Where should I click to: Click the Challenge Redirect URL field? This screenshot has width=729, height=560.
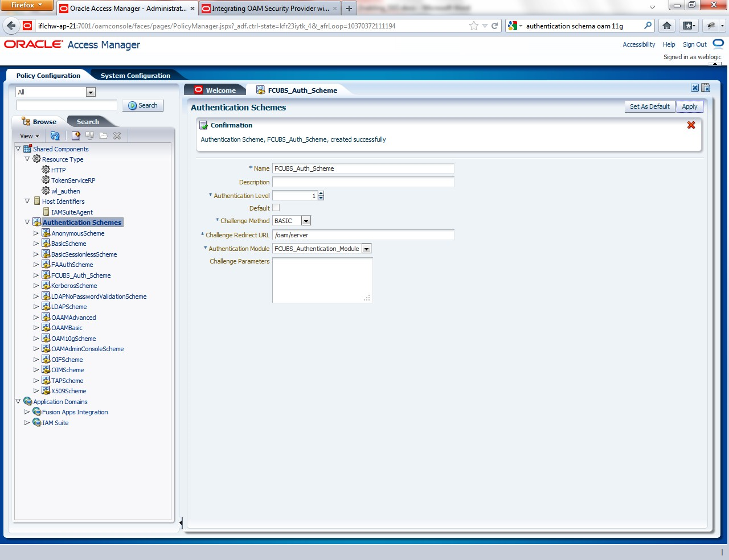(x=363, y=235)
